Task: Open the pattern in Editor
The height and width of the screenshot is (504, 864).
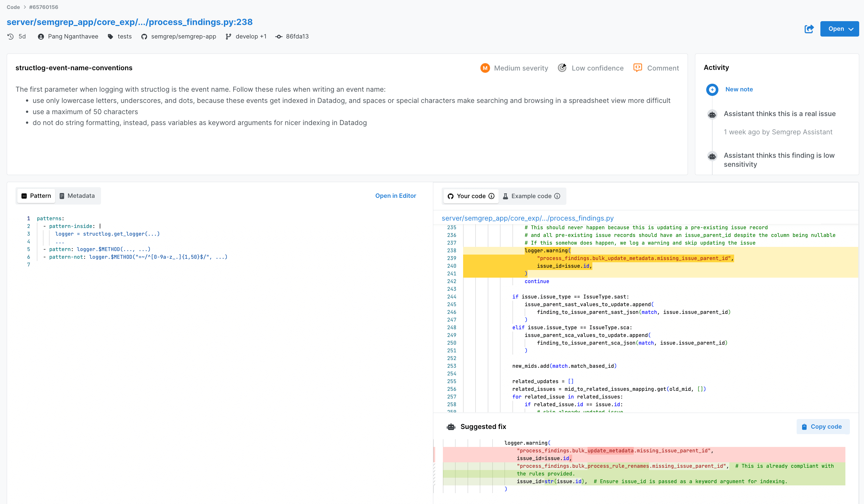Action: [395, 196]
